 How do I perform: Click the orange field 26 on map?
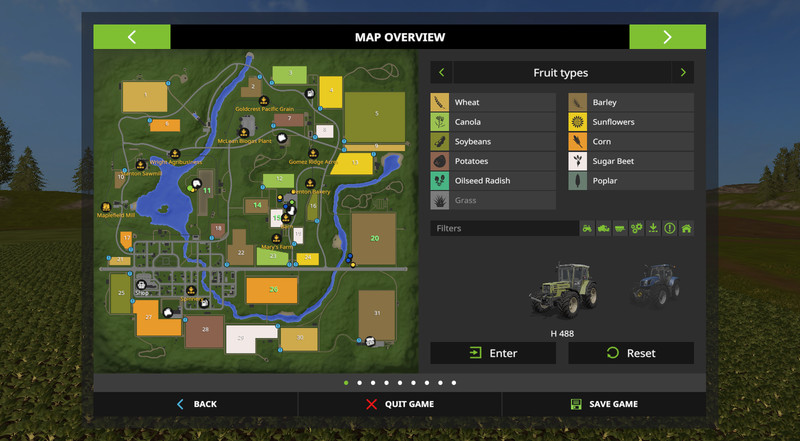[x=272, y=290]
